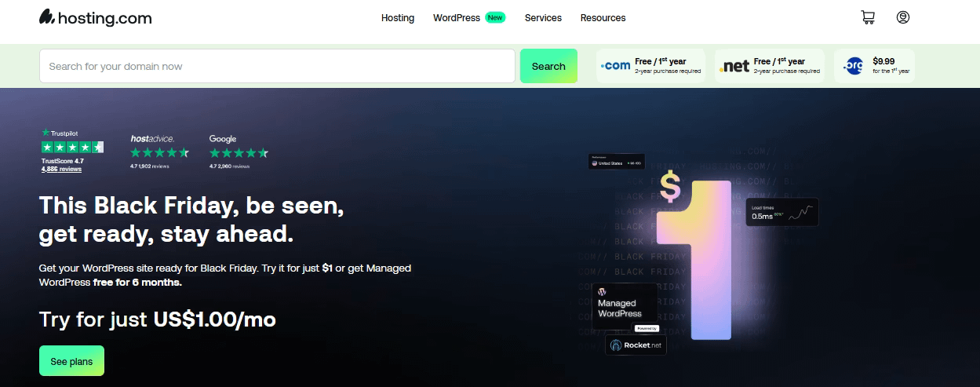This screenshot has height=387, width=980.
Task: Click the 'TrustScore 4.7' text
Action: [62, 161]
